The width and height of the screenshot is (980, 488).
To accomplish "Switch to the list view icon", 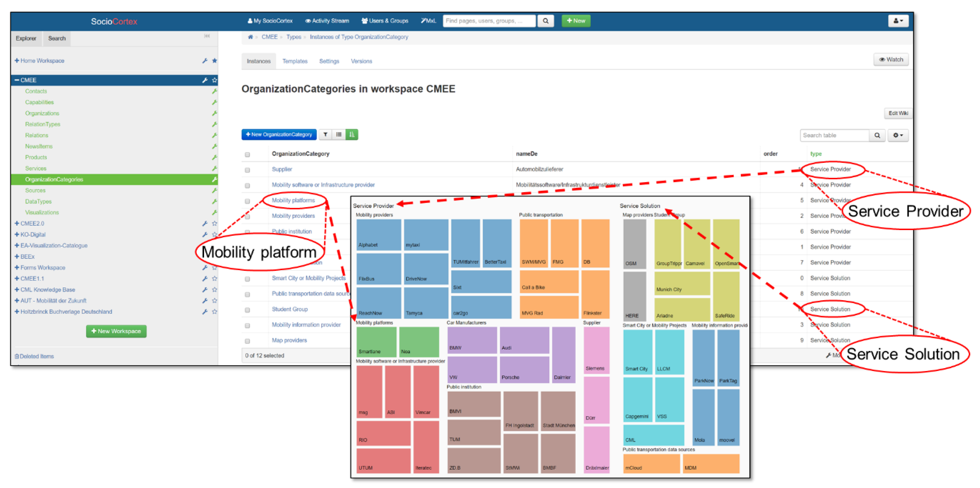I will (x=339, y=134).
